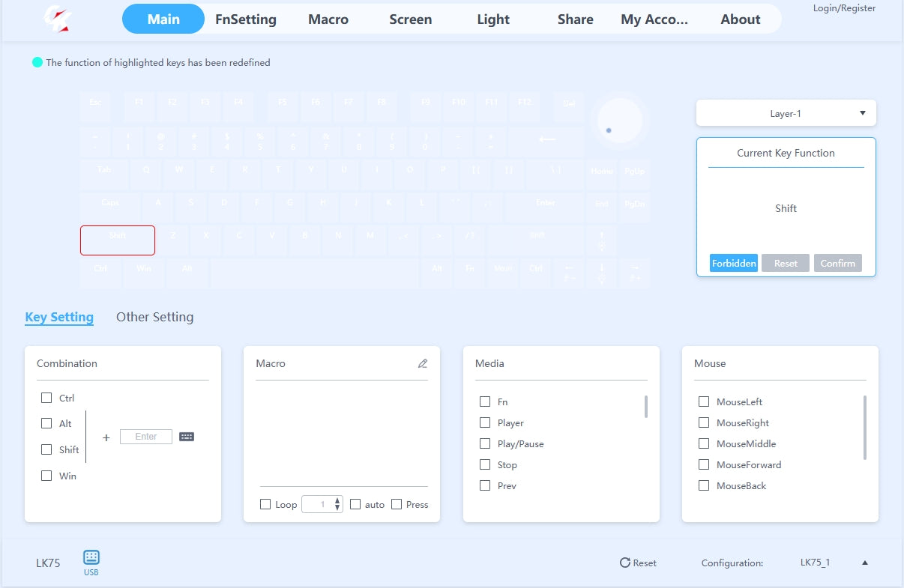Switch to the FnSetting tab
Screen dimensions: 904x588
click(x=245, y=19)
